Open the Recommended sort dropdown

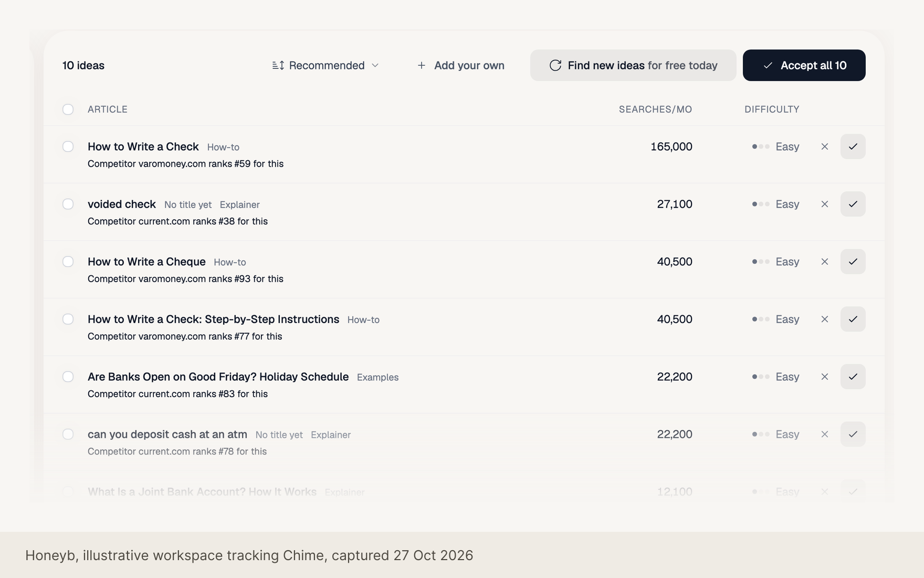point(325,65)
